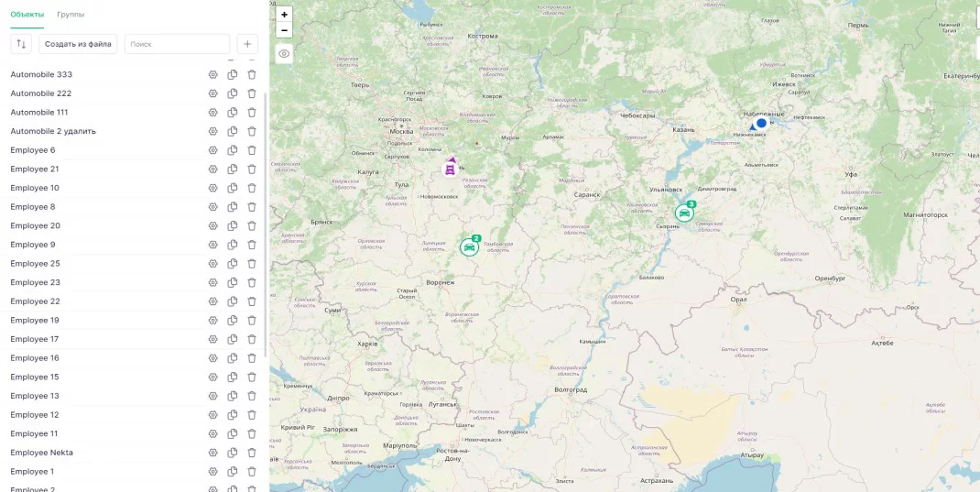Toggle map objects visibility eye icon
Image resolution: width=980 pixels, height=492 pixels.
point(284,54)
